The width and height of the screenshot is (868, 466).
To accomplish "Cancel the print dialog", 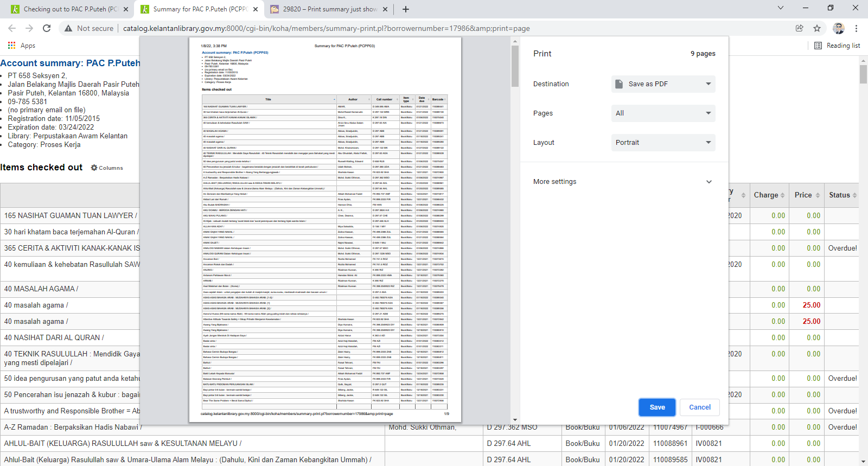I will click(x=699, y=407).
